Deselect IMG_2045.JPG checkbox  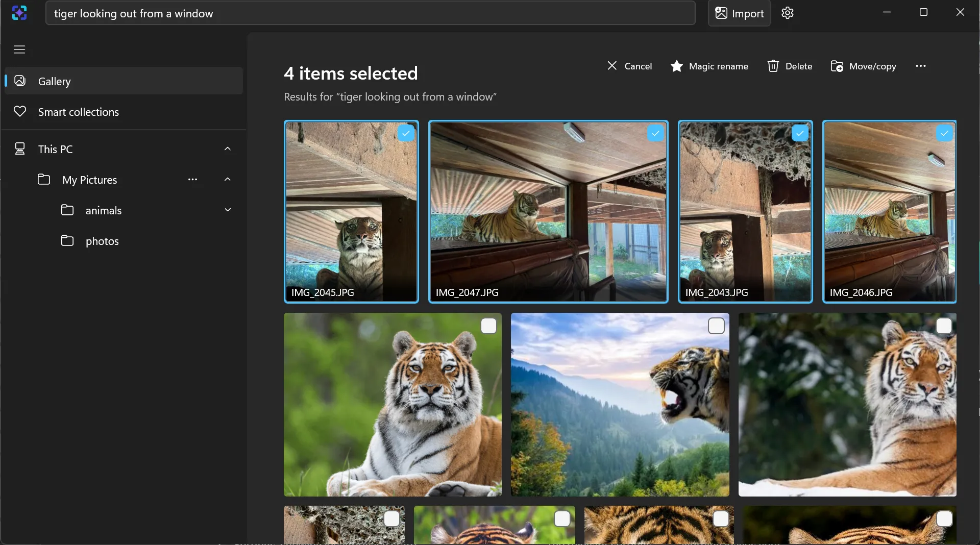(406, 133)
